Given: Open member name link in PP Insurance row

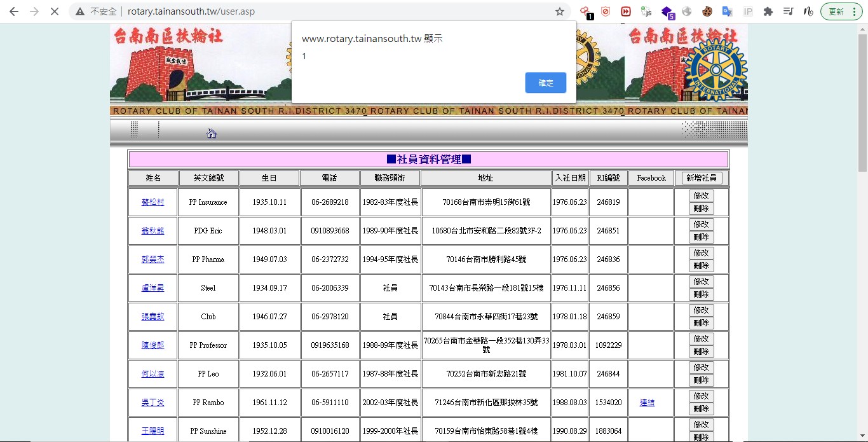Looking at the screenshot, I should pos(153,202).
